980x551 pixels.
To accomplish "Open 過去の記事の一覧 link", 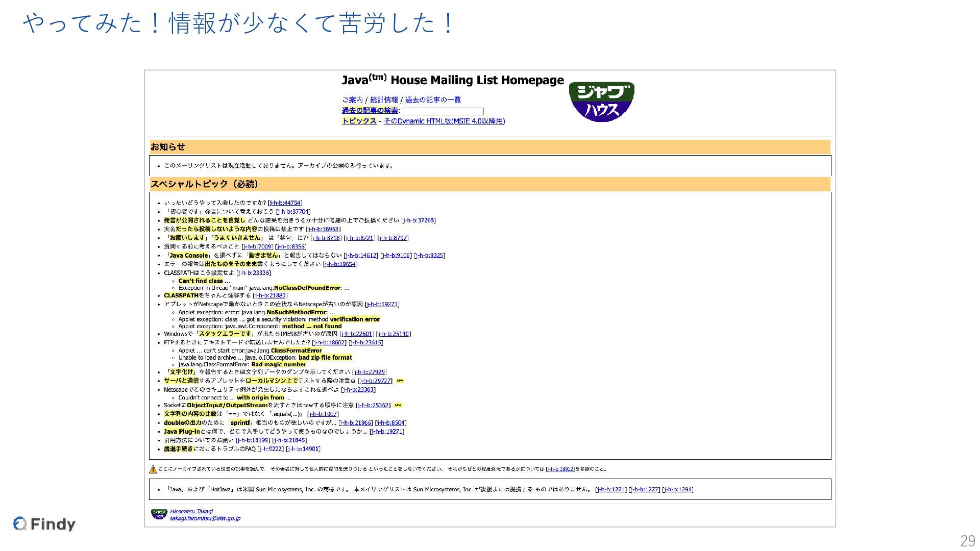I will coord(433,100).
